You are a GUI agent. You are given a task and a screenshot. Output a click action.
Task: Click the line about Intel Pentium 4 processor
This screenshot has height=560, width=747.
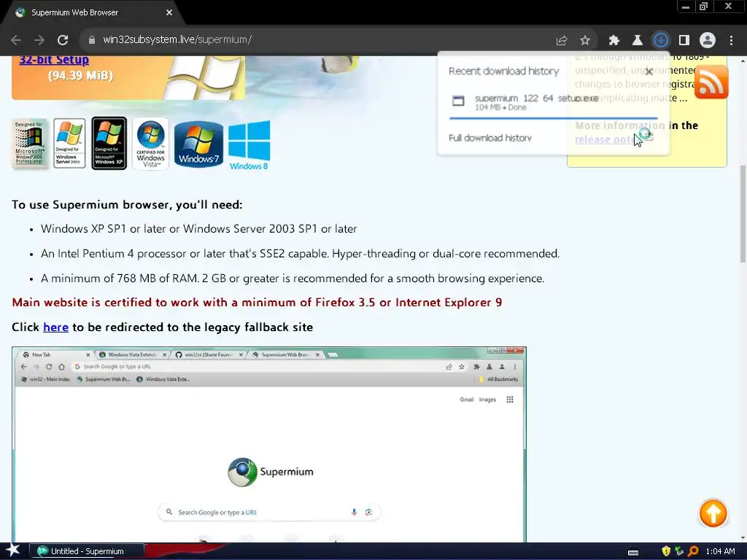(x=300, y=253)
